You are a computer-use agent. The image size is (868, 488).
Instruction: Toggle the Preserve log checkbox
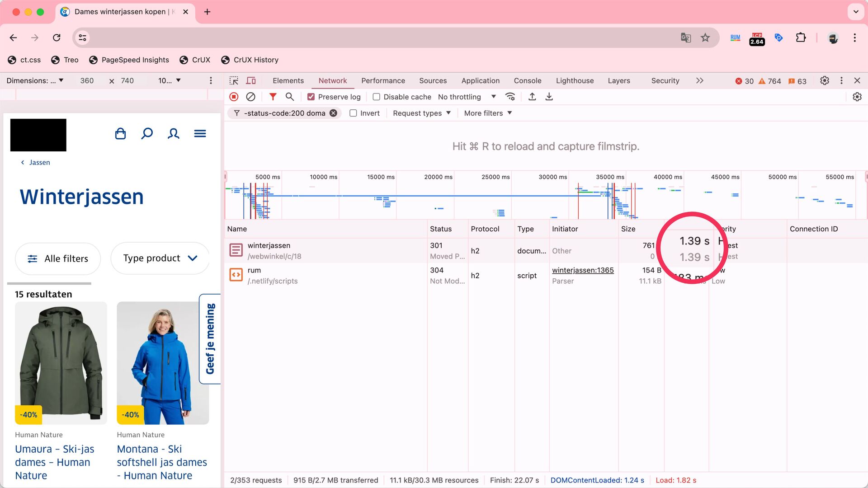(x=311, y=97)
